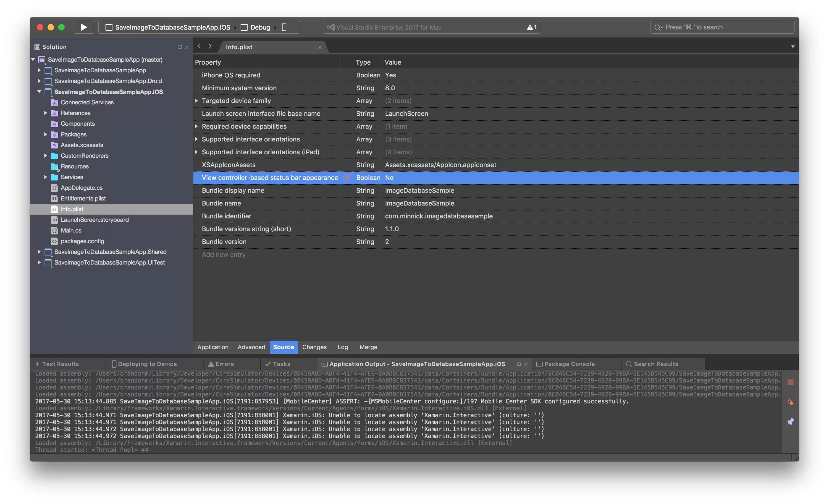Click Add new entry row
The height and width of the screenshot is (504, 829).
coord(224,255)
